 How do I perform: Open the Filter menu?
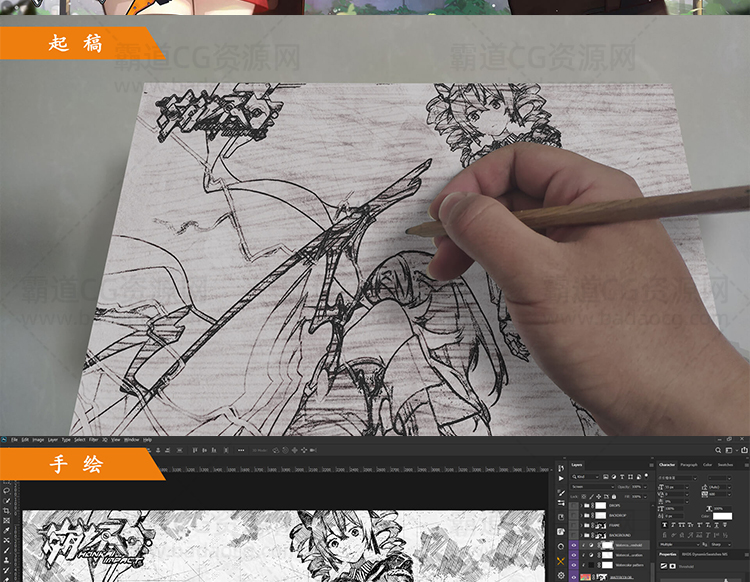(94, 439)
